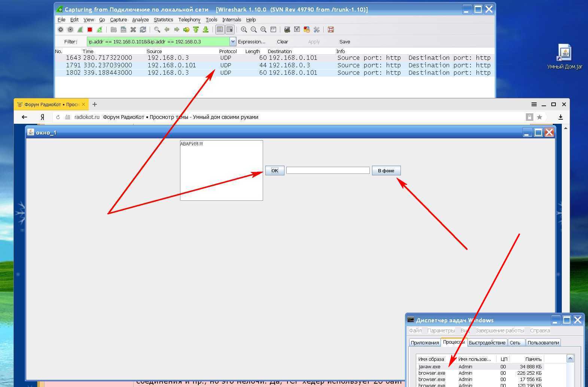This screenshot has height=387, width=588.
Task: Zoom in on packet list text
Action: point(244,30)
